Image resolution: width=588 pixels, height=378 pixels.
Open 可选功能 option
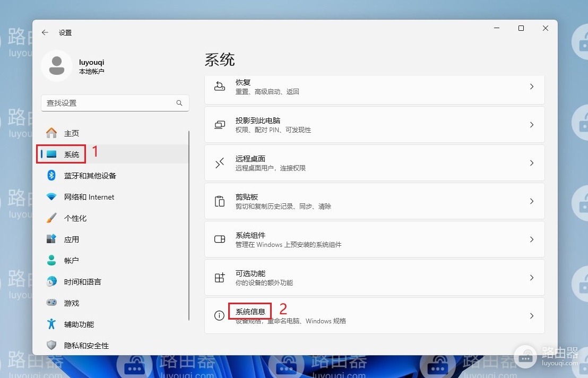pyautogui.click(x=374, y=278)
